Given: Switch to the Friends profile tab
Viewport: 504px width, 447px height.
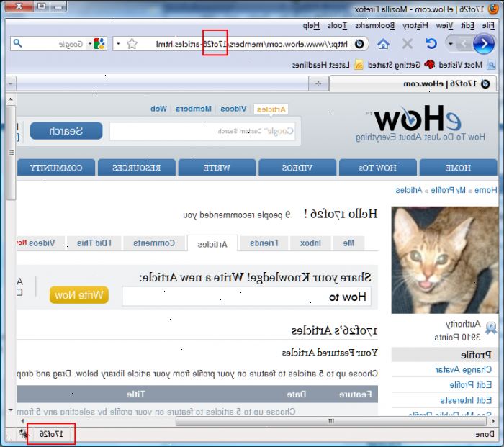Looking at the screenshot, I should (264, 243).
